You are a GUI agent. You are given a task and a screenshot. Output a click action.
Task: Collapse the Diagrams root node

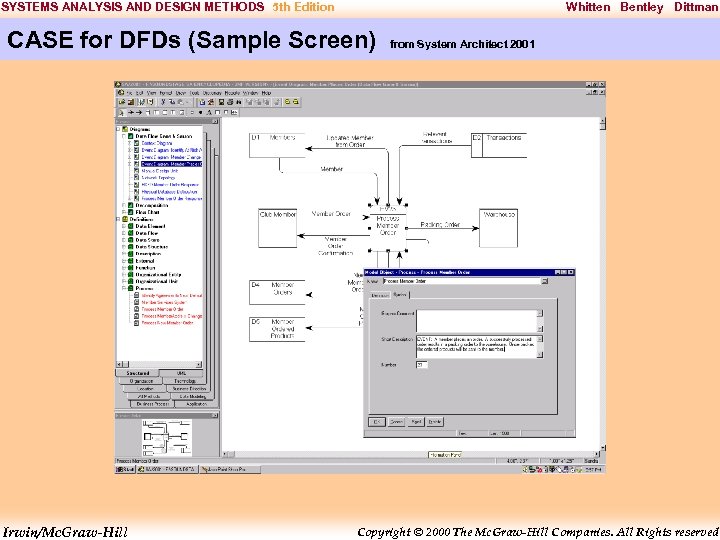point(118,129)
